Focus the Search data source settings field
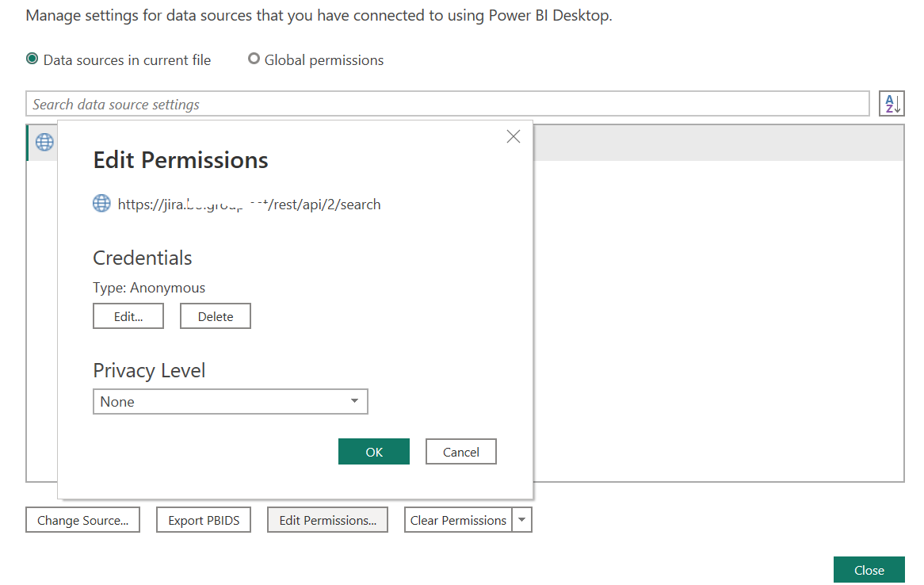The width and height of the screenshot is (924, 585). click(x=448, y=104)
